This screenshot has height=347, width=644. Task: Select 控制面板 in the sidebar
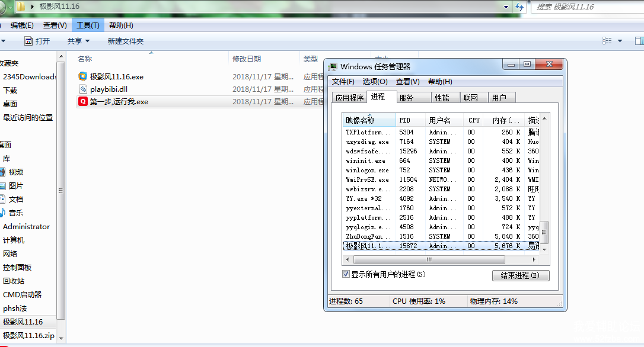17,268
